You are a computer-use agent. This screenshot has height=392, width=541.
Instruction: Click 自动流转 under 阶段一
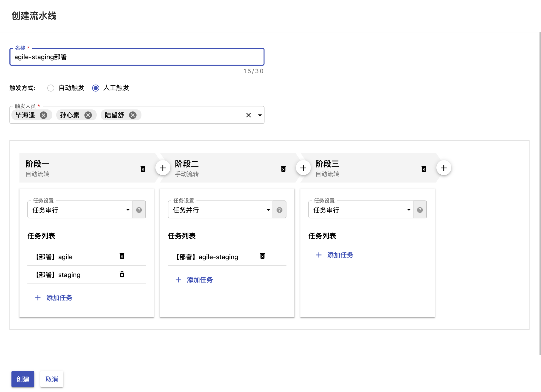(37, 174)
